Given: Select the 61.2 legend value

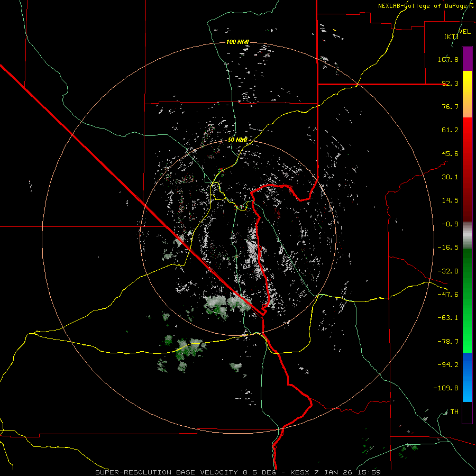Looking at the screenshot, I should click(x=450, y=130).
